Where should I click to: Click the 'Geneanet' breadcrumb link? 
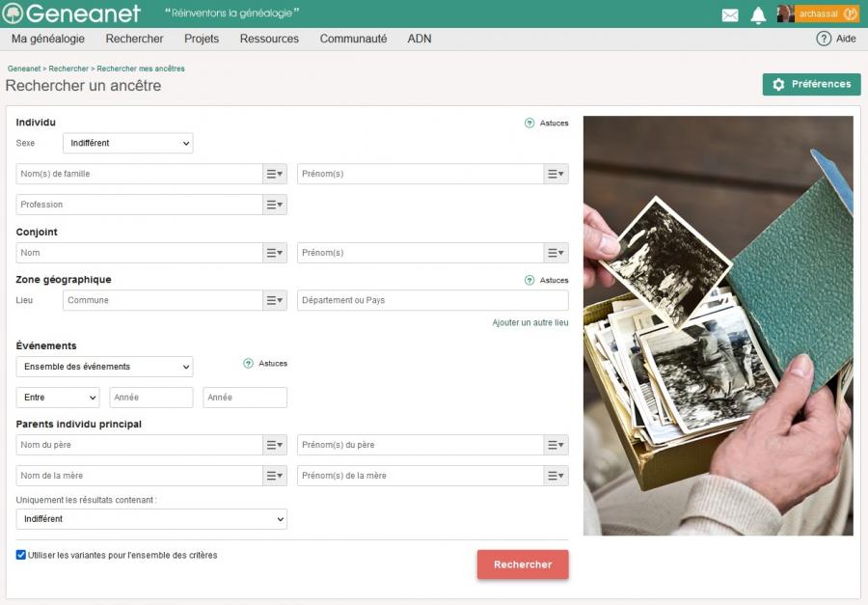pyautogui.click(x=24, y=69)
